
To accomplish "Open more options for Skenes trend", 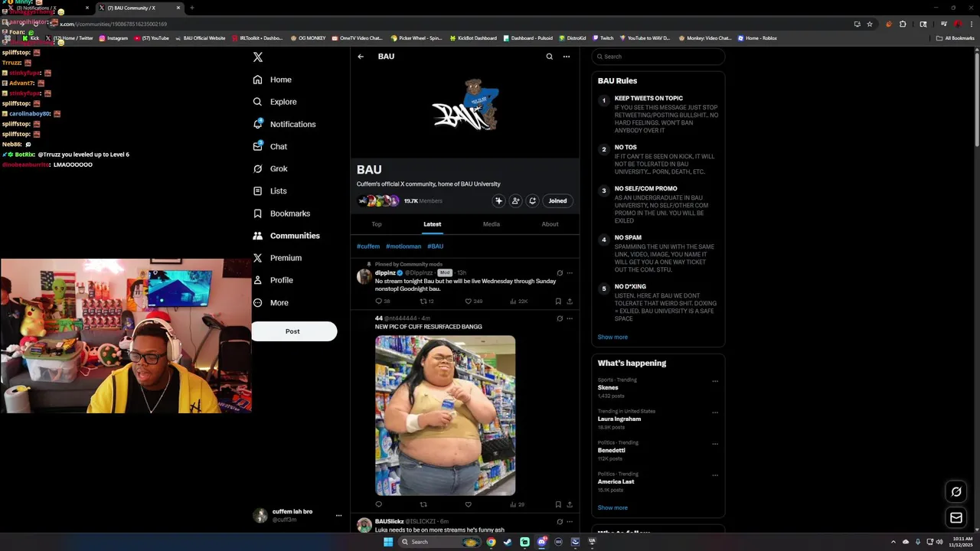I will 715,381.
